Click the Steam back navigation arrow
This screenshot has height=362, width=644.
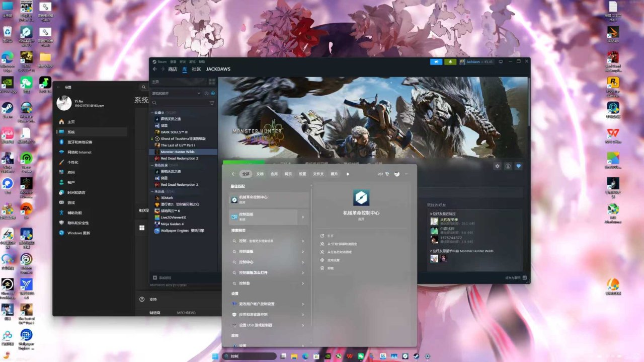point(154,69)
